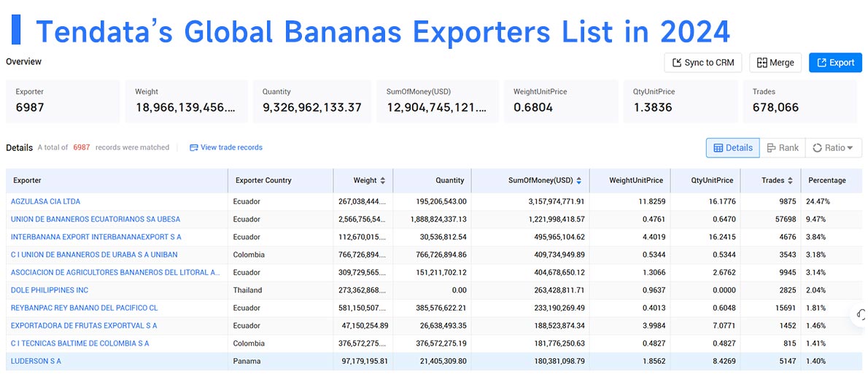This screenshot has height=377, width=868.
Task: Click the floating support icon at right edge
Action: (x=860, y=314)
